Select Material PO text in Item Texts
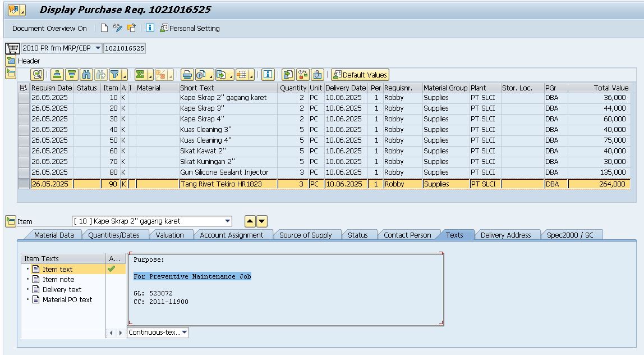 click(x=67, y=300)
